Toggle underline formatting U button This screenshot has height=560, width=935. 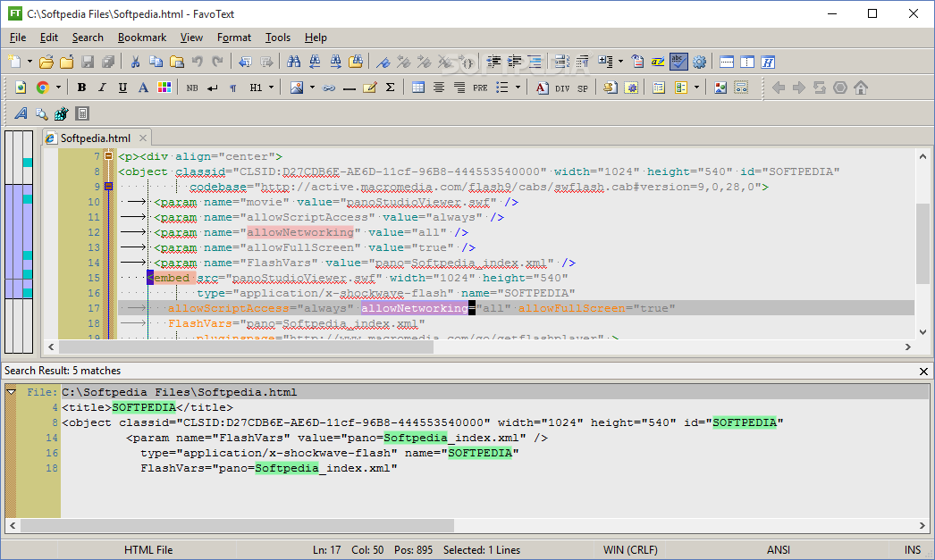(x=122, y=88)
